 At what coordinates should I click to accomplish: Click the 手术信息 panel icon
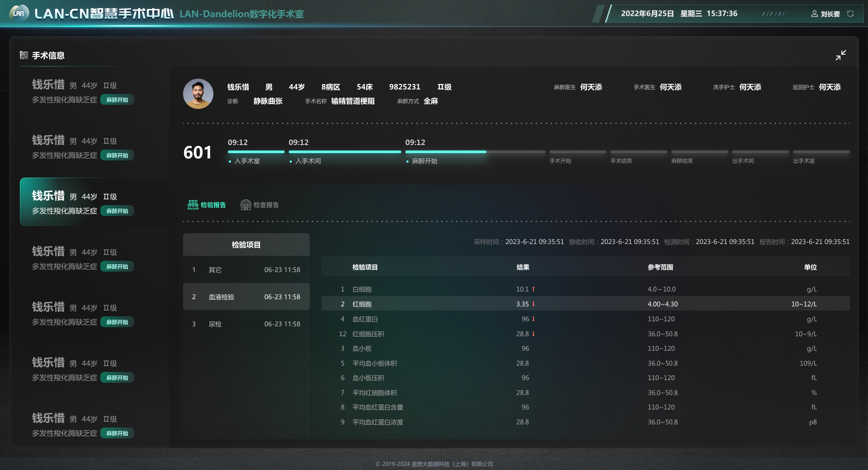24,55
